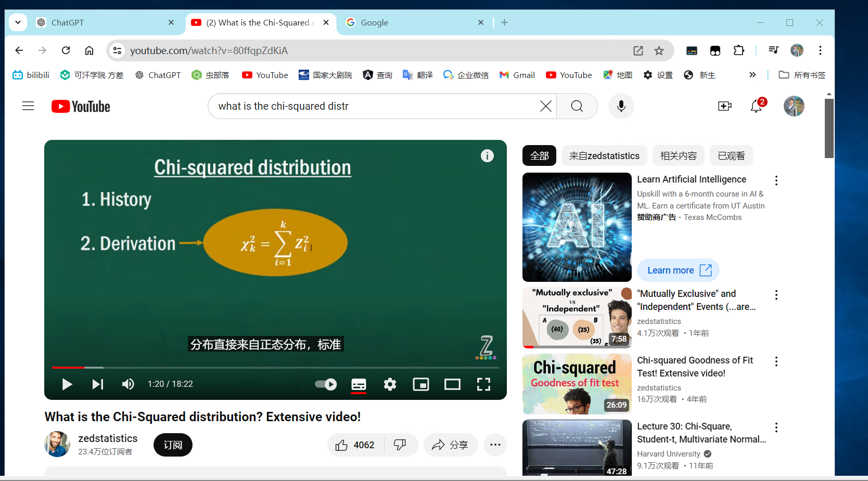Dislike the video

tap(400, 445)
